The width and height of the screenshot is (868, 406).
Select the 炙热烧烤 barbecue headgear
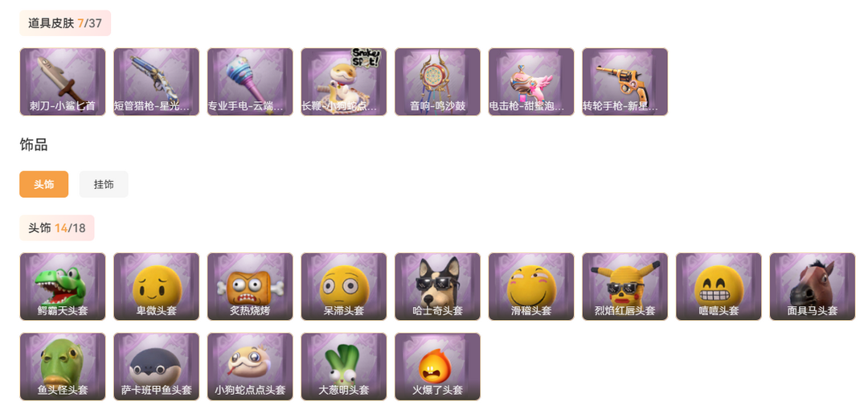tap(250, 287)
